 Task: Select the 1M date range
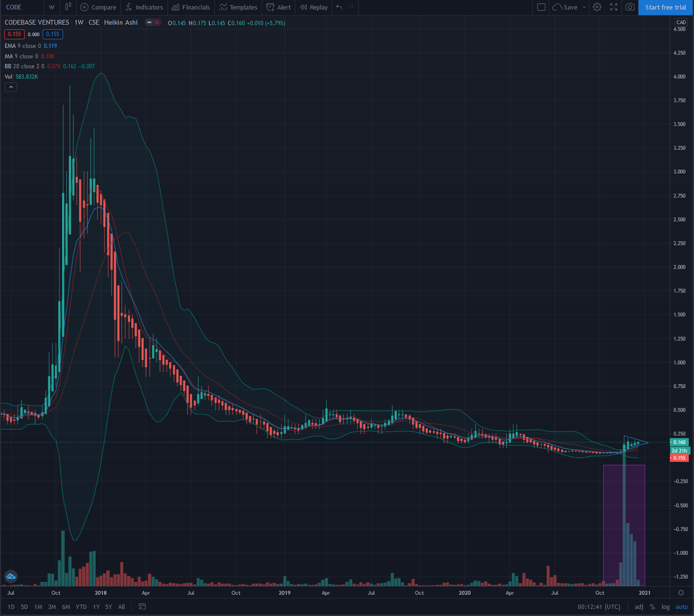click(38, 607)
